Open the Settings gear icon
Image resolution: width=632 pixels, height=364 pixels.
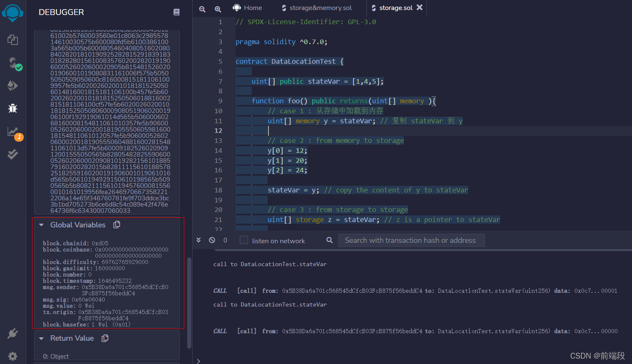(x=13, y=356)
